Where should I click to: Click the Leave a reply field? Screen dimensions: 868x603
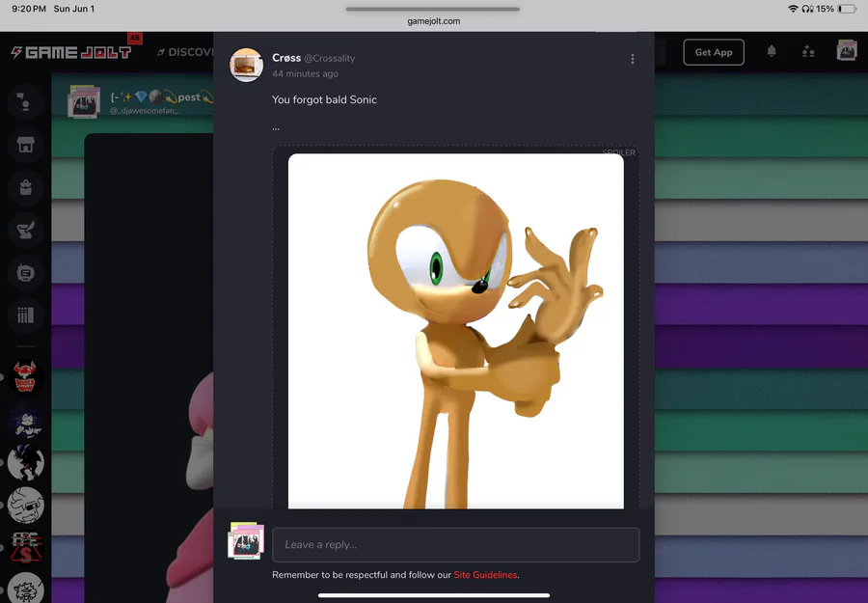tap(455, 545)
